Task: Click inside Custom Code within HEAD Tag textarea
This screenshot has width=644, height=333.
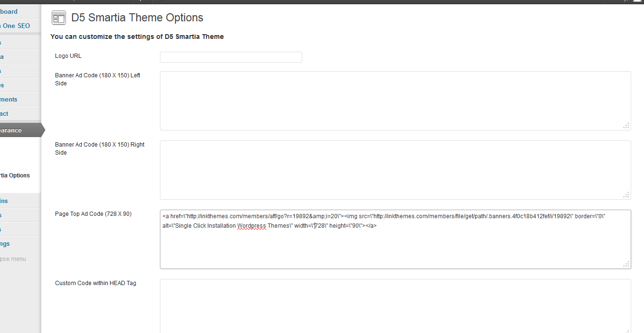Action: click(x=395, y=306)
